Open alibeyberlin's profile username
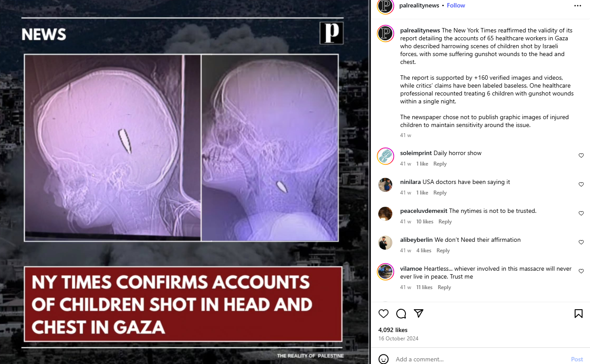This screenshot has height=364, width=590. (x=416, y=240)
